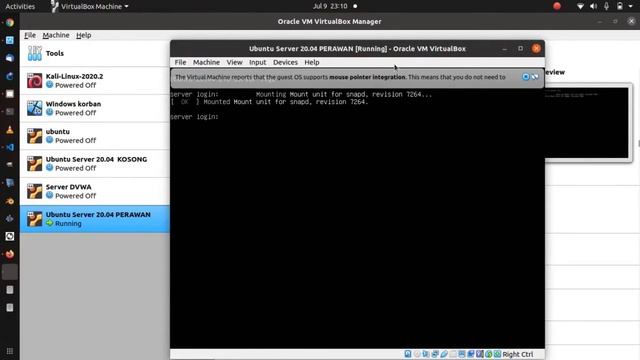640x360 pixels.
Task: Open the system menu arrow in top bar
Action: click(631, 7)
